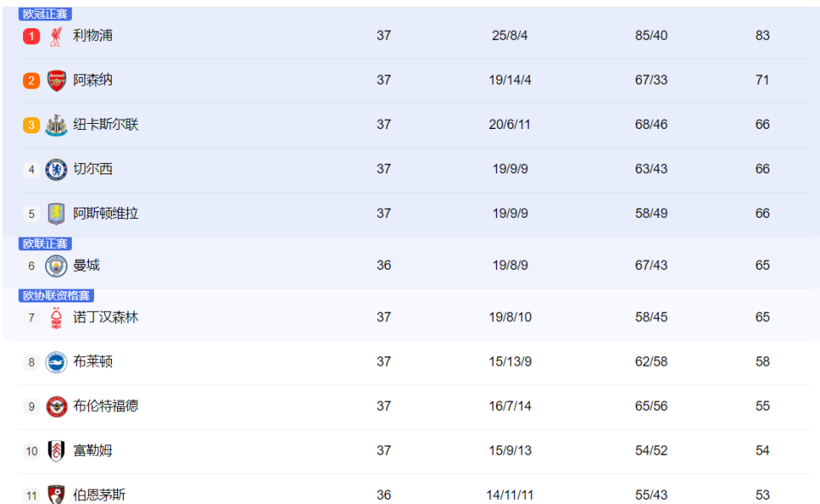Click the Nottingham Forest crest icon

[56, 318]
